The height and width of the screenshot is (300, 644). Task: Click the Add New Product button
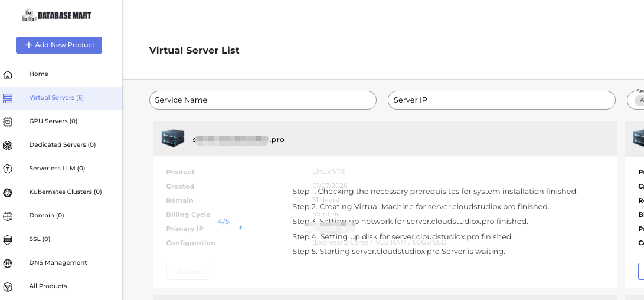[x=59, y=45]
